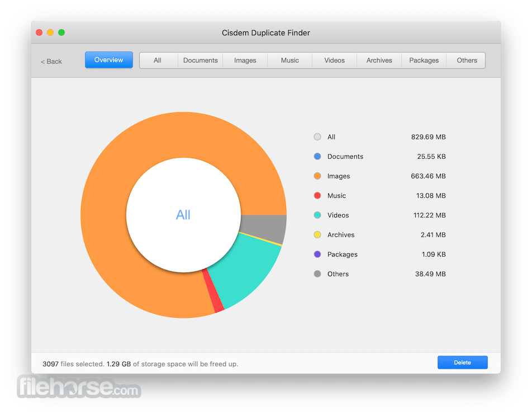Click the dark gray Others legend dot
532x415 pixels.
[x=317, y=274]
